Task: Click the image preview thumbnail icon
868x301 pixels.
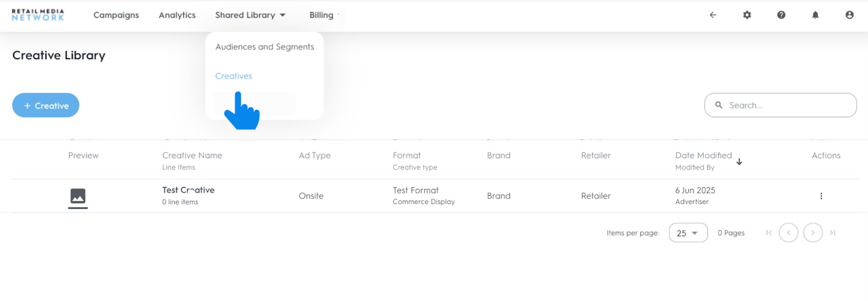Action: pos(78,197)
